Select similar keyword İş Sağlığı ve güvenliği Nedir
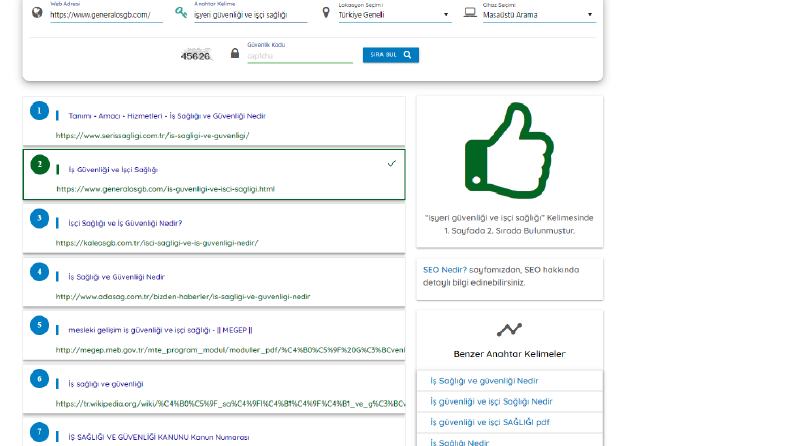Screen dimensions: 793x446 pyautogui.click(x=484, y=381)
